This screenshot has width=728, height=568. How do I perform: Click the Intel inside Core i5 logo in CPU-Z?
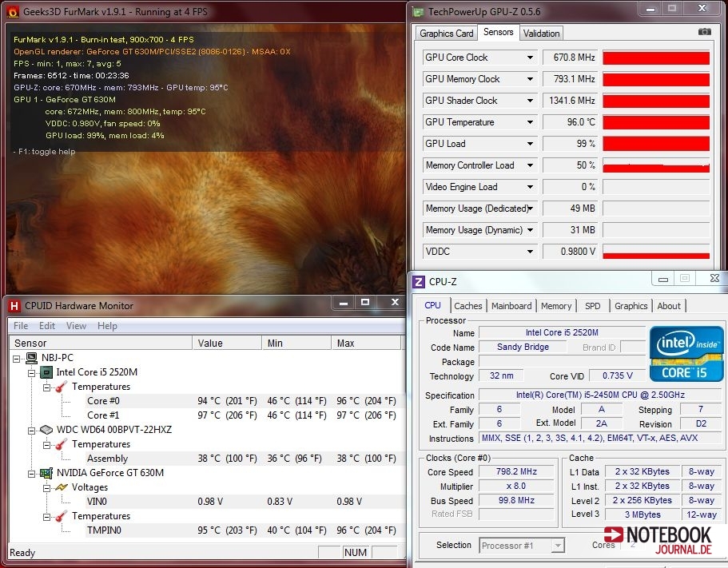coord(686,354)
